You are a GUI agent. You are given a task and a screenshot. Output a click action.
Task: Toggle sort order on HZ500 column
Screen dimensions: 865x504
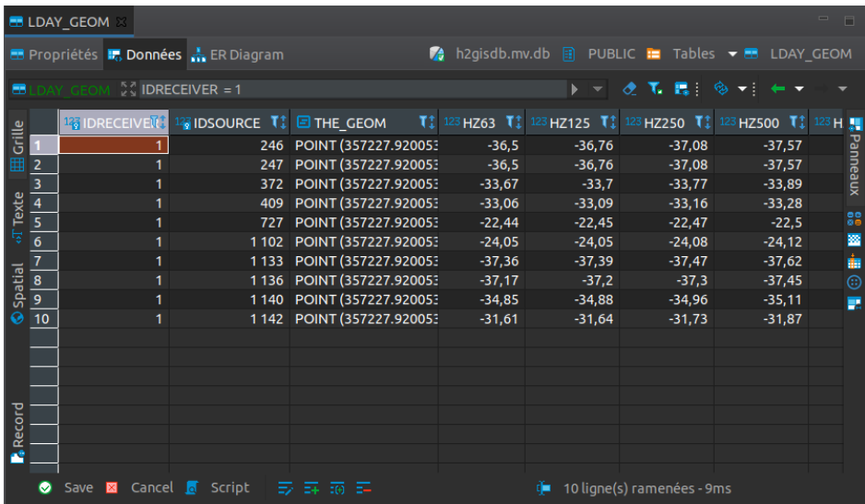(x=801, y=122)
